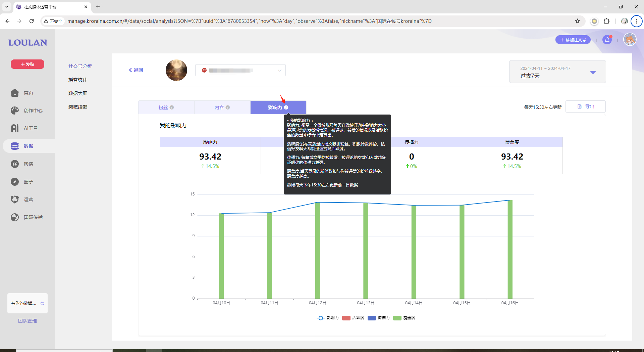Click the address bar URL
Viewport: 644px width, 352px height.
click(249, 21)
